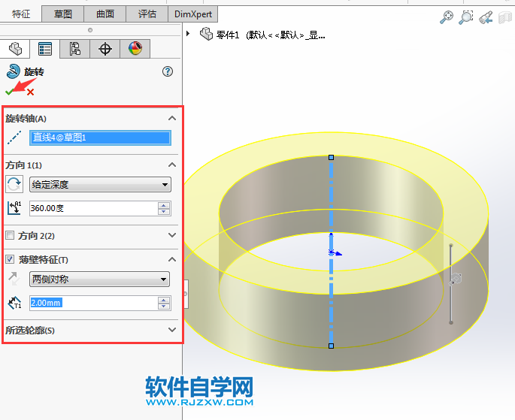Expand the 方向 2(2) section chevron

click(172, 235)
